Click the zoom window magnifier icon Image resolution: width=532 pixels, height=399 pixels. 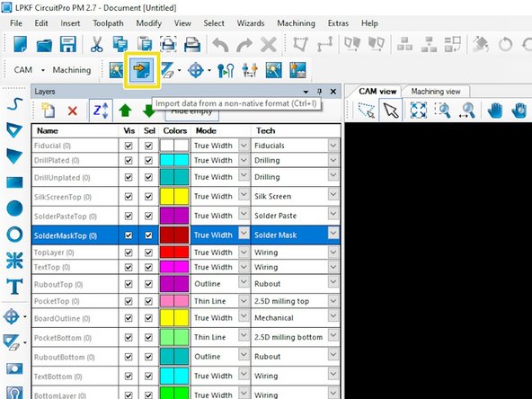pyautogui.click(x=443, y=111)
